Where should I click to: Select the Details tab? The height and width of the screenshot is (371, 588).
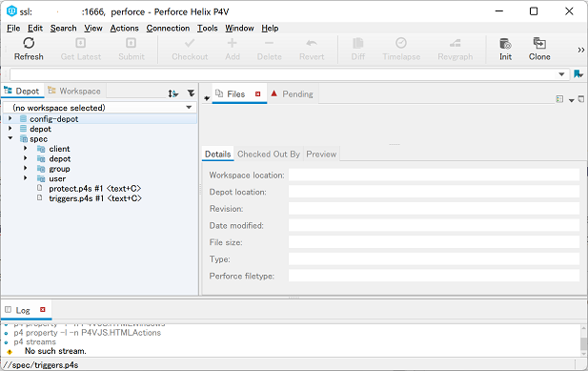pos(218,155)
